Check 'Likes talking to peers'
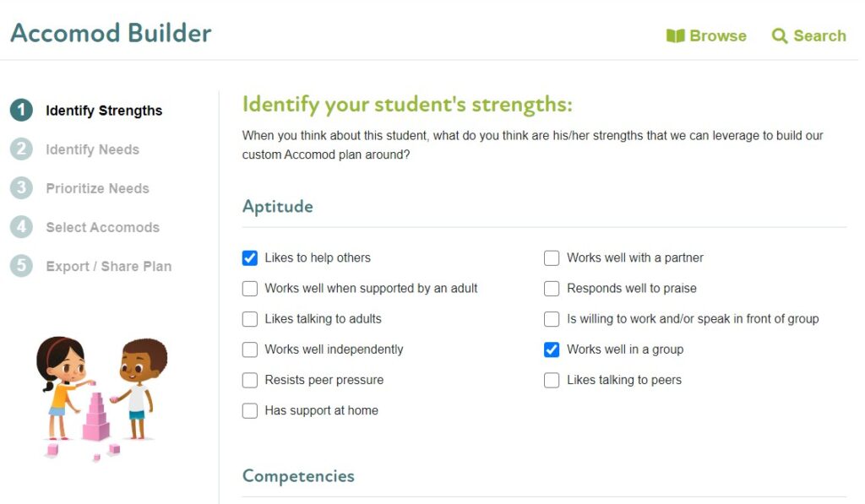Screen dimensions: 865x504 point(552,379)
